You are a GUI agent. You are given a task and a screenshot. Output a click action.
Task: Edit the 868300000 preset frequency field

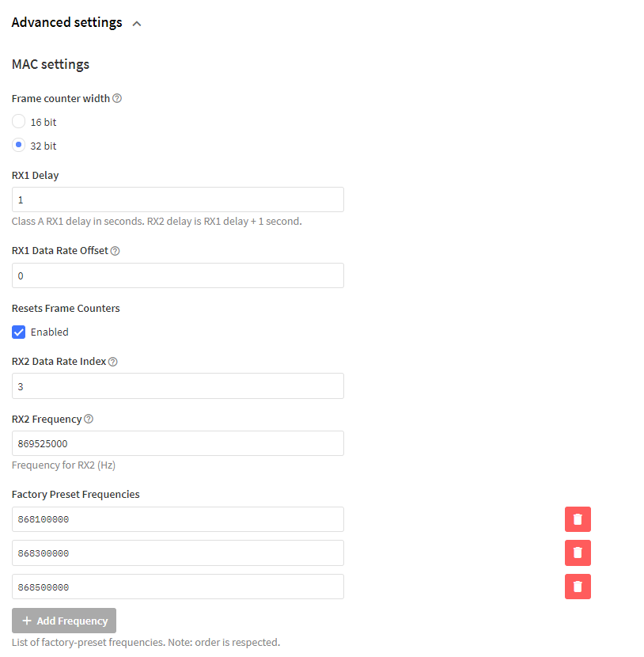click(178, 553)
